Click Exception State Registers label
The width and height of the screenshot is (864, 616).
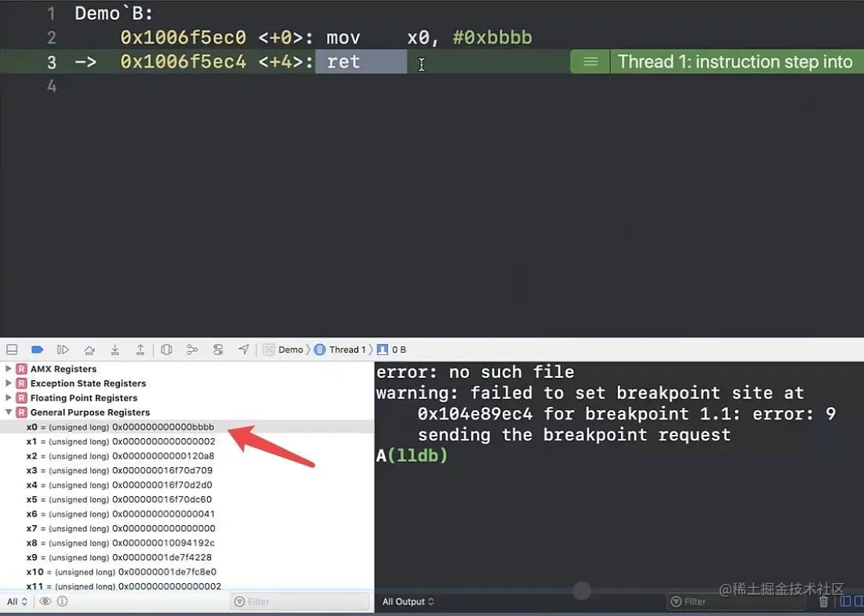(x=88, y=383)
